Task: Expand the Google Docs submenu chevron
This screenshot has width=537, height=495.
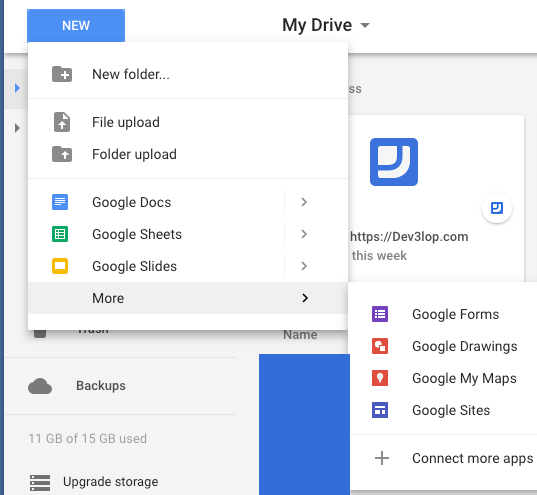Action: 304,202
